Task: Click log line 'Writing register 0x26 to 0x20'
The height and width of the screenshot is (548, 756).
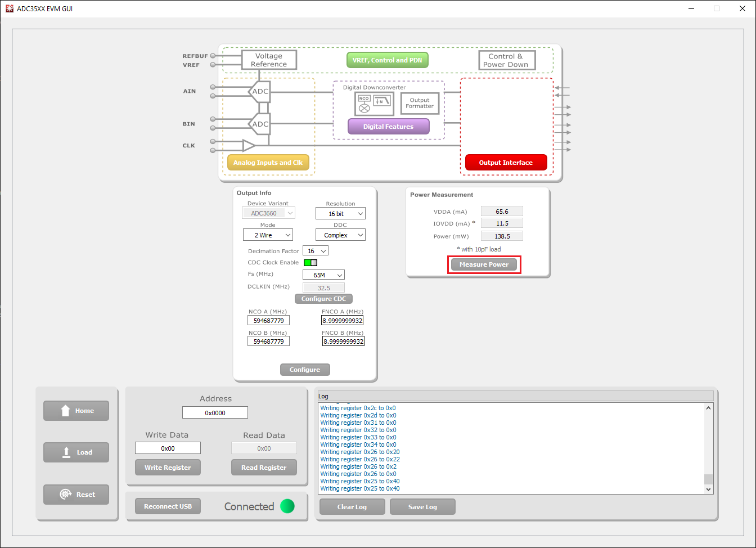Action: click(x=360, y=452)
